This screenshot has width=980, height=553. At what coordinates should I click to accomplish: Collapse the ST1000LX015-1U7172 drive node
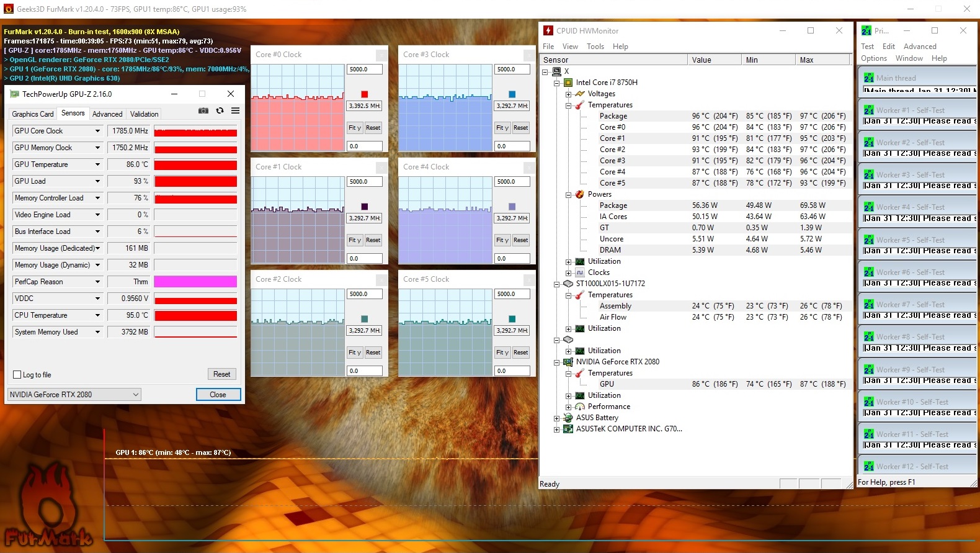click(556, 284)
